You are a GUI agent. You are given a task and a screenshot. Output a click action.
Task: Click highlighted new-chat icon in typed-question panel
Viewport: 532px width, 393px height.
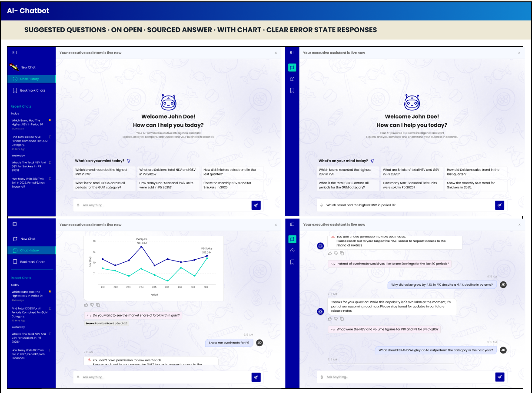click(x=292, y=67)
